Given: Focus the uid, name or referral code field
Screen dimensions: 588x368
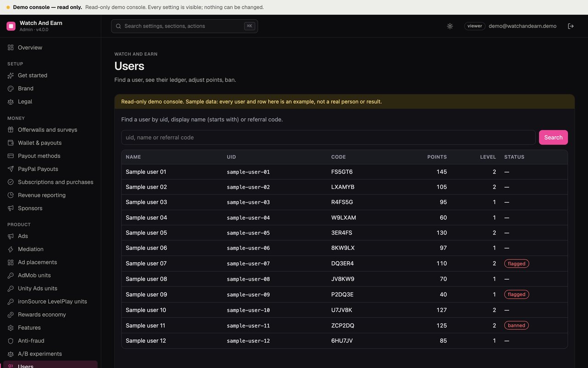Looking at the screenshot, I should point(328,138).
